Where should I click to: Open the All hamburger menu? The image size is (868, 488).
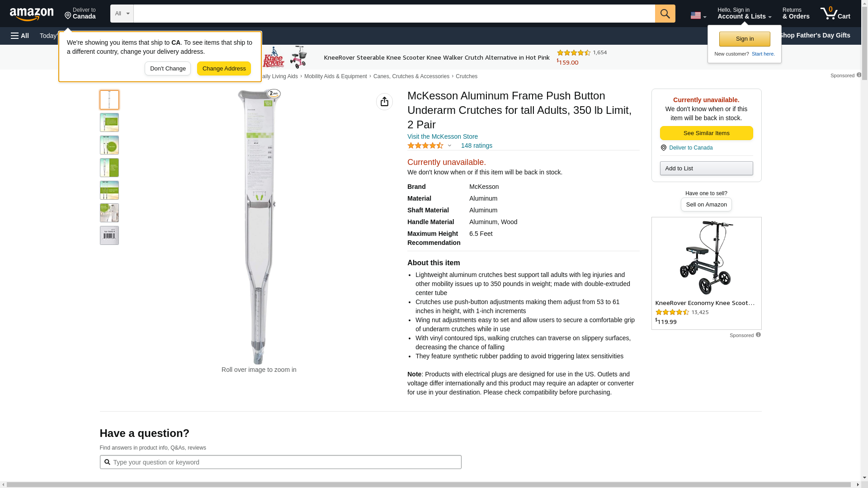20,36
